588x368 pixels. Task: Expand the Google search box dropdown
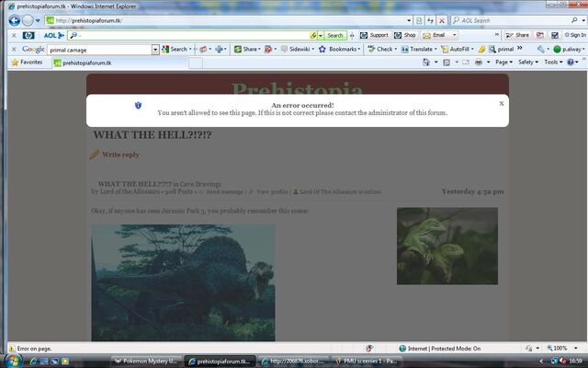[x=155, y=50]
